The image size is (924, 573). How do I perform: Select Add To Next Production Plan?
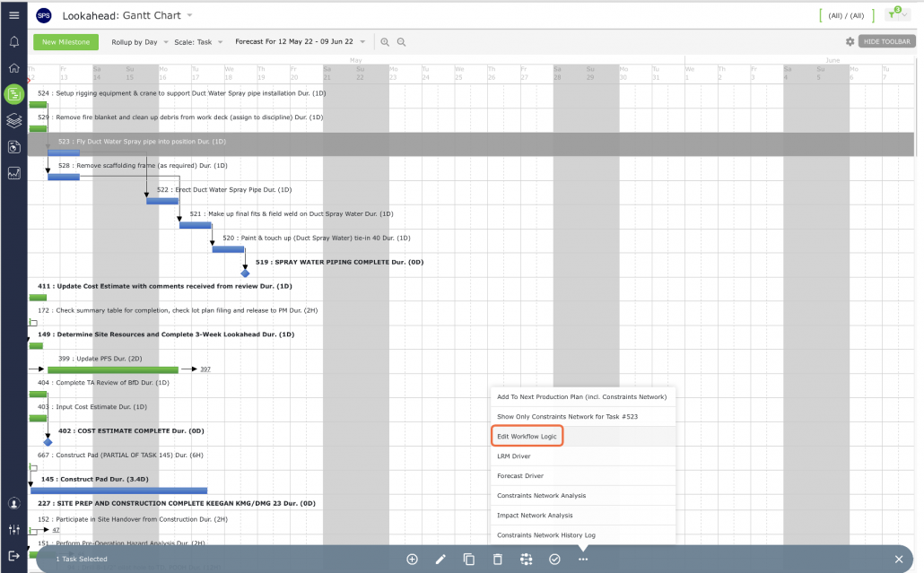[x=582, y=397]
